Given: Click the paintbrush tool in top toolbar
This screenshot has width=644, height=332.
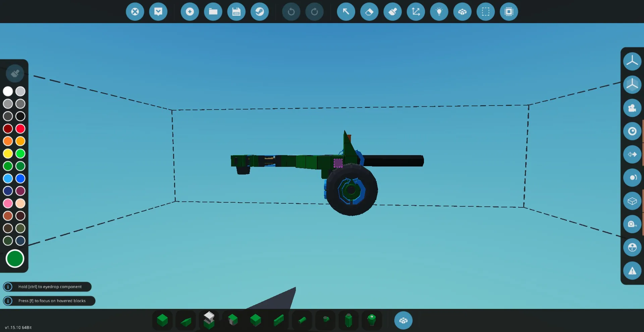Looking at the screenshot, I should pos(392,12).
